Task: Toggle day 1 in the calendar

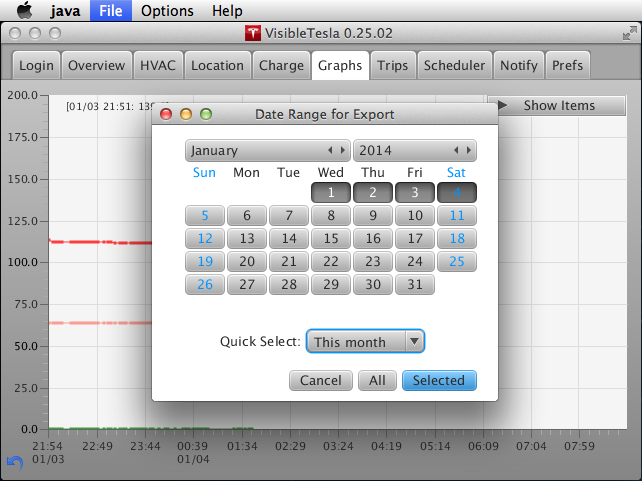Action: (331, 192)
